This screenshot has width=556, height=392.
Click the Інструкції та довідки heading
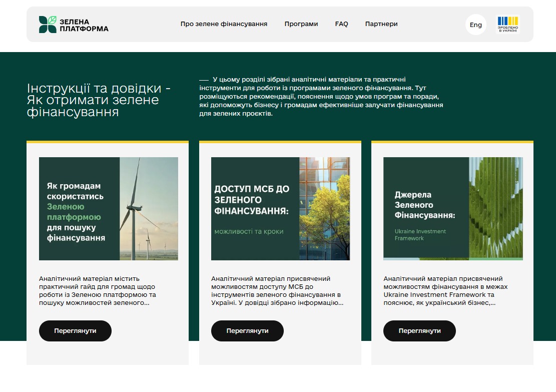point(99,100)
